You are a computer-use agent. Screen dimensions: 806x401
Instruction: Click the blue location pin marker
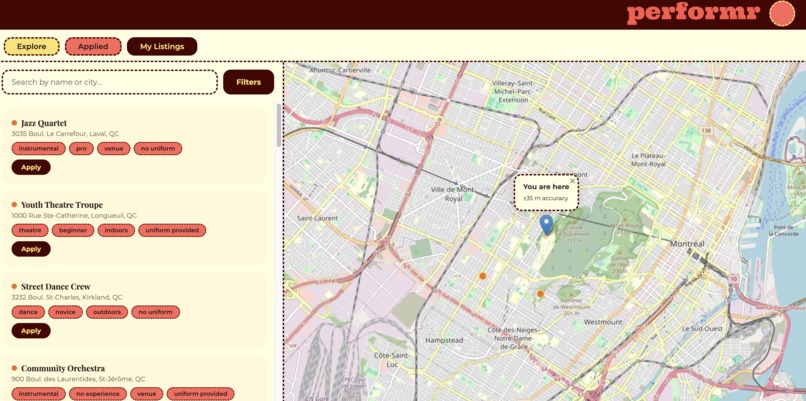coord(546,225)
